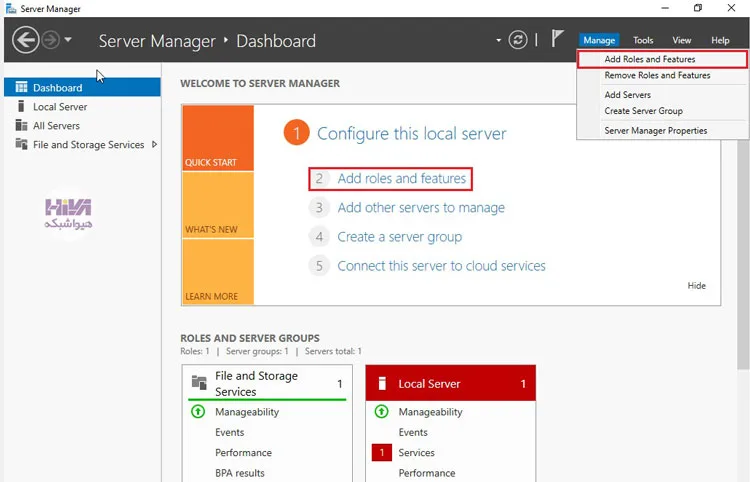Screen dimensions: 750x482
Task: Hide the welcome tile panel
Action: [x=696, y=285]
